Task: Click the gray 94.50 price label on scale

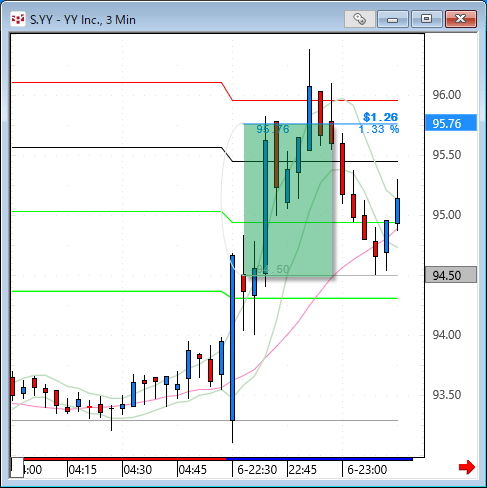Action: tap(451, 275)
